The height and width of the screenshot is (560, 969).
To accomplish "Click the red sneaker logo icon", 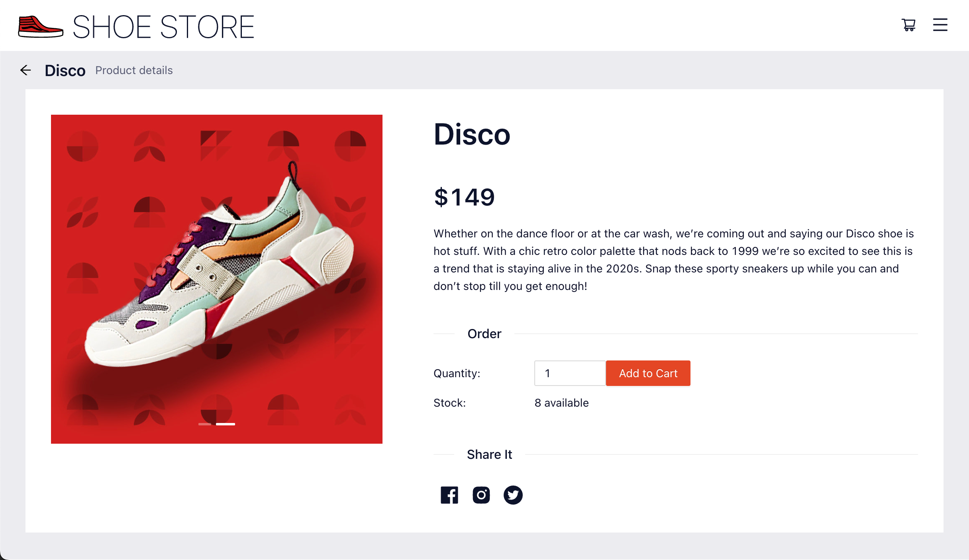I will coord(40,27).
